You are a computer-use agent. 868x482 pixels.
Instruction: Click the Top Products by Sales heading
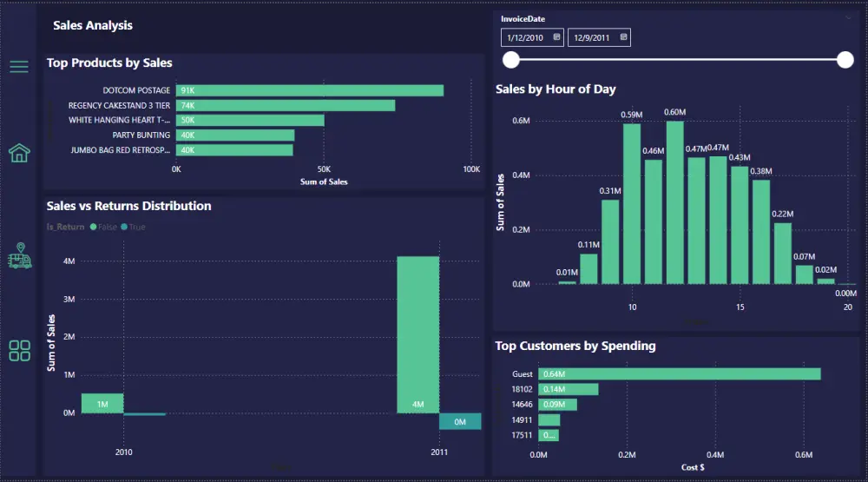109,63
